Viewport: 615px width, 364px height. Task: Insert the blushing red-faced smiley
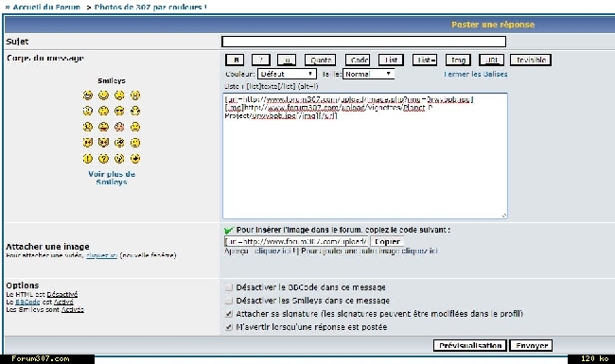[119, 127]
